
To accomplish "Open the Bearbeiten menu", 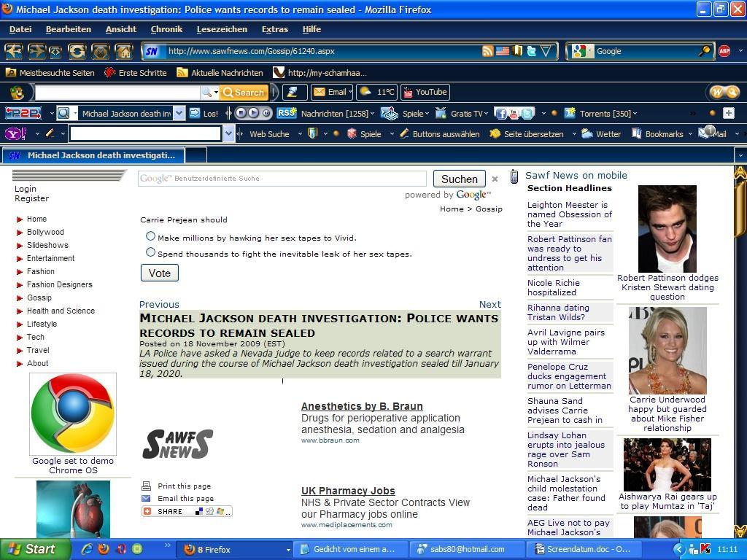I will click(x=68, y=29).
